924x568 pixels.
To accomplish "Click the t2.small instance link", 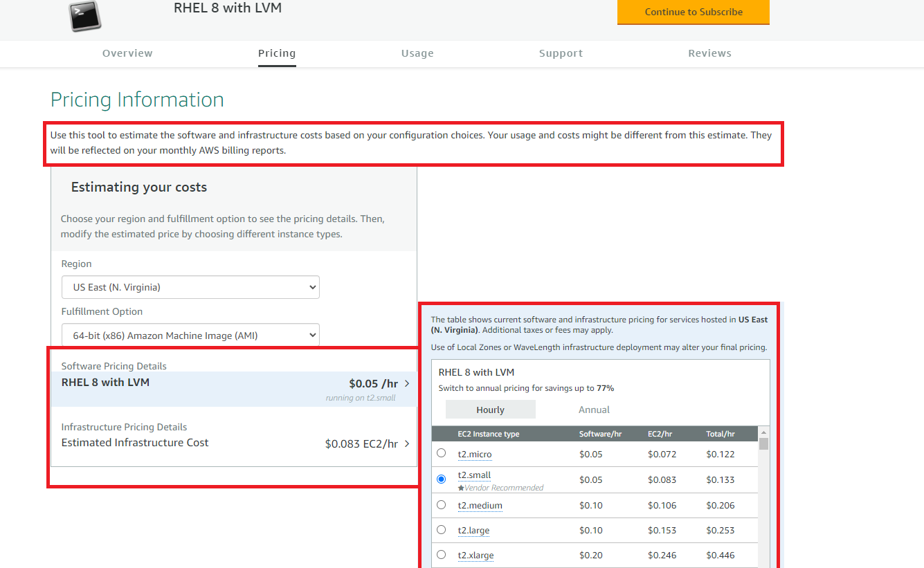I will click(474, 475).
